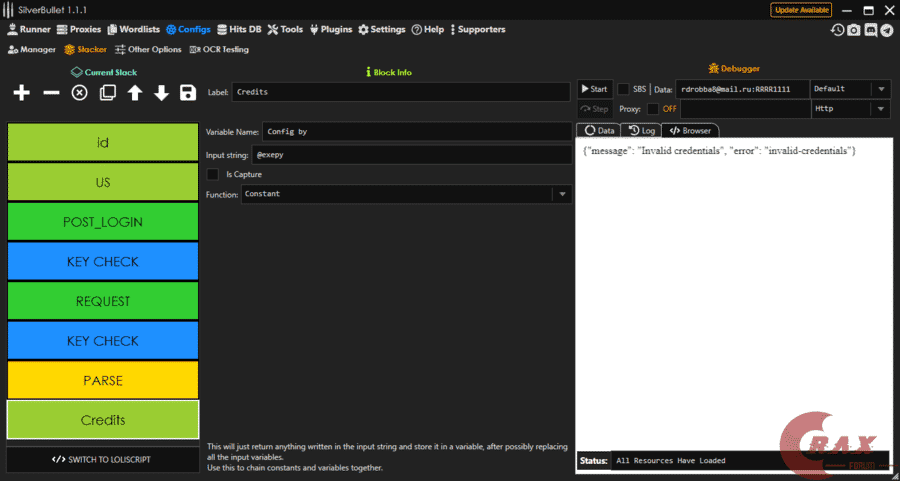The image size is (900, 481).
Task: Open the Supporters section
Action: tap(478, 29)
